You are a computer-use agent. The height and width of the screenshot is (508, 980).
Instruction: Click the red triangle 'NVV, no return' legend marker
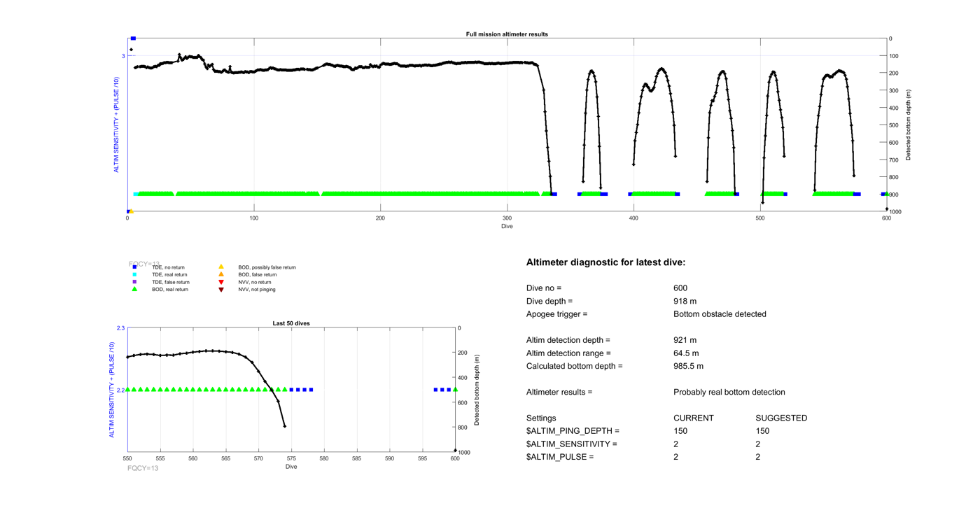tap(221, 282)
